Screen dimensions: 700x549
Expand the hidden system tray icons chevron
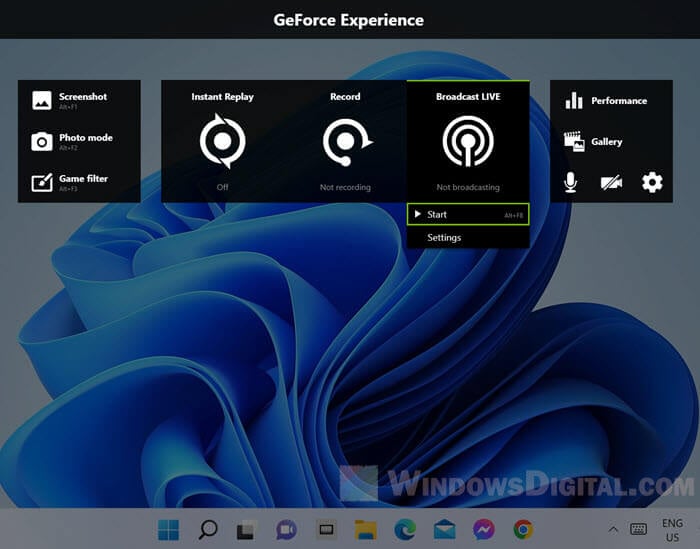(613, 530)
